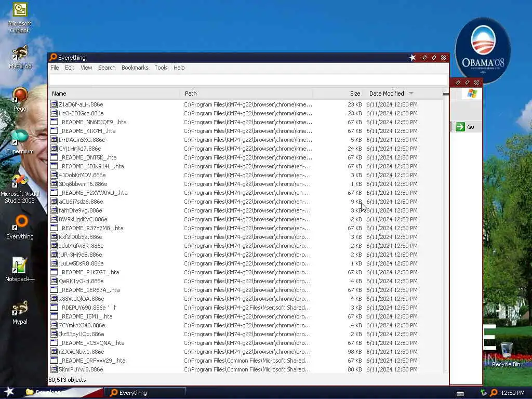Image resolution: width=532 pixels, height=399 pixels.
Task: Select the Notepad++ desktop shortcut
Action: point(20,270)
